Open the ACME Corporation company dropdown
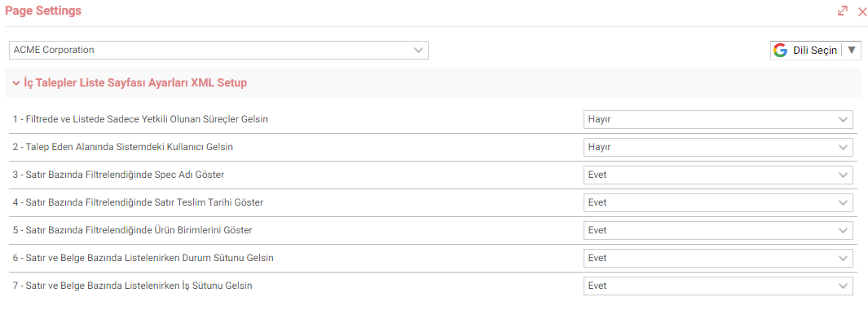This screenshot has height=315, width=868. 218,50
